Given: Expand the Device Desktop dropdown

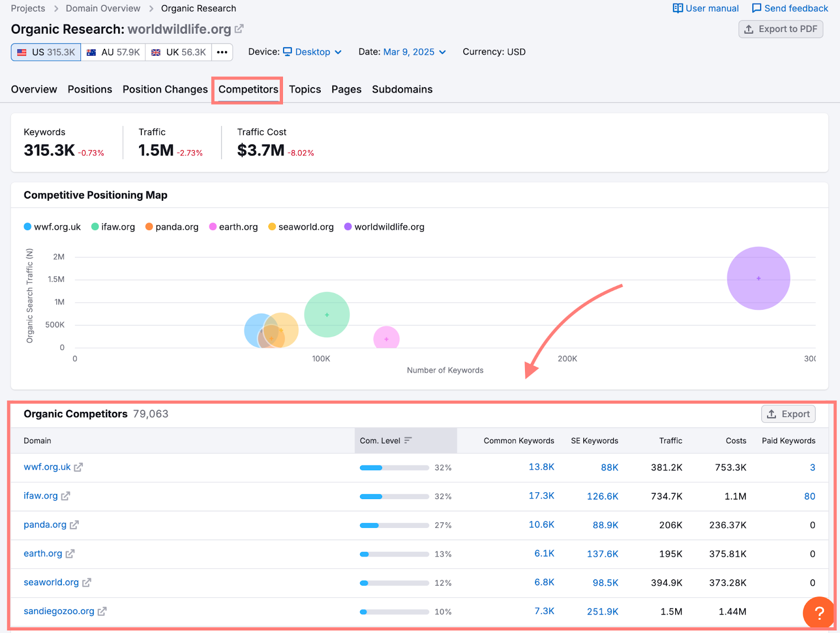Looking at the screenshot, I should coord(313,51).
